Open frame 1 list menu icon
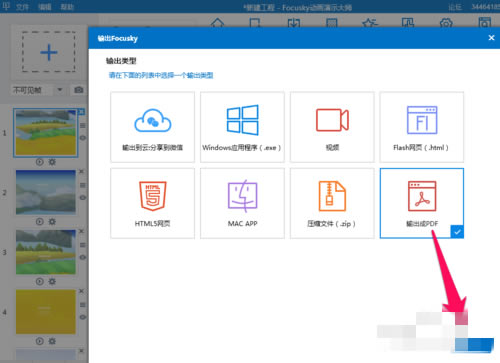Viewport: 500px width, 363px height. 83,125
